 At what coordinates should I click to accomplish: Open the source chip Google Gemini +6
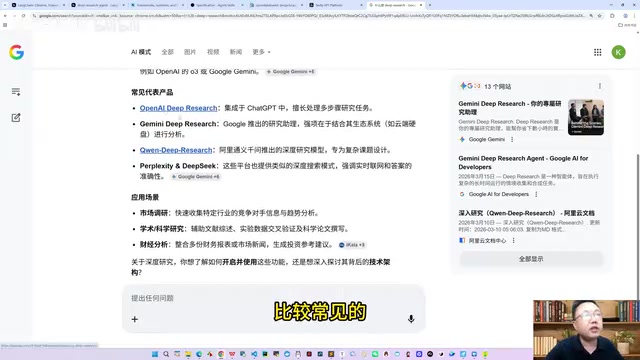(x=196, y=177)
